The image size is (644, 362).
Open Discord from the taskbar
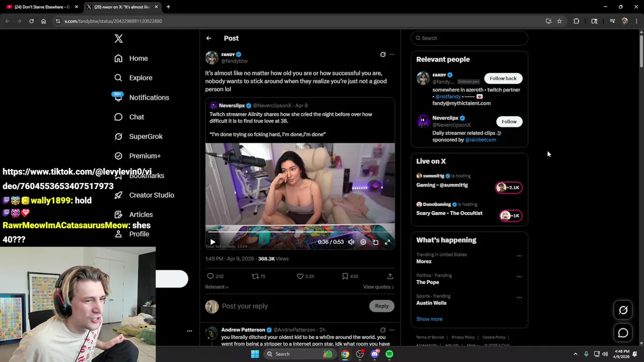tap(374, 354)
